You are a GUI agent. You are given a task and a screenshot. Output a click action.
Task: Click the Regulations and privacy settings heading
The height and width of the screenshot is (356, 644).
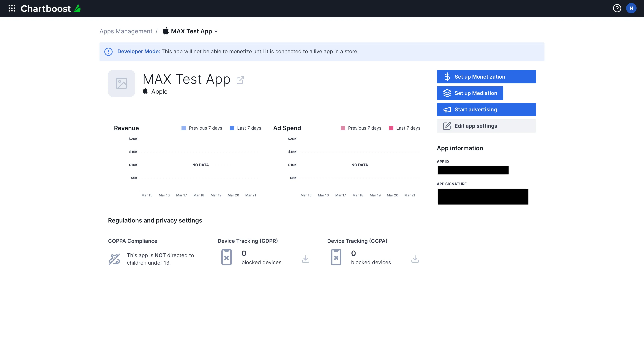tap(155, 220)
